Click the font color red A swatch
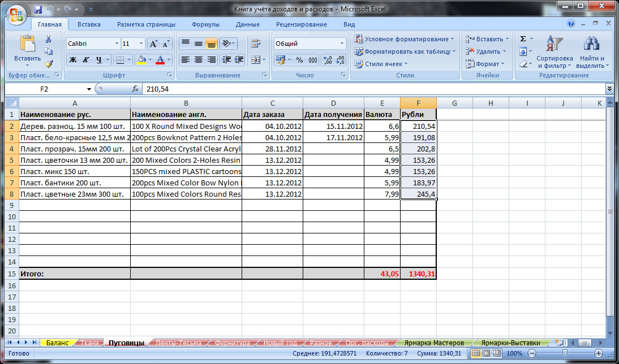 [160, 60]
